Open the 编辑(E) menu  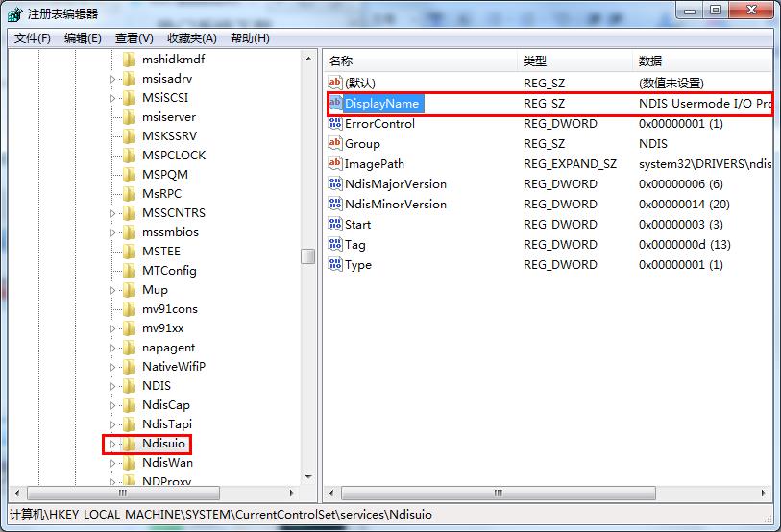pos(83,38)
